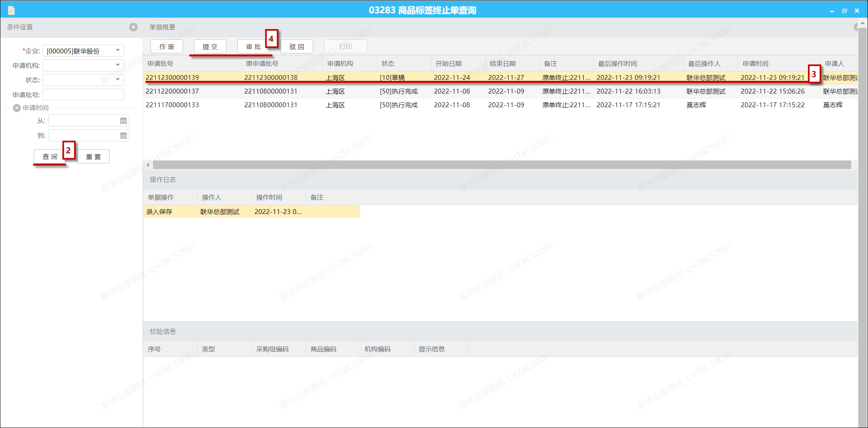Open calendar picker for 从 date
The image size is (868, 428).
coord(123,120)
